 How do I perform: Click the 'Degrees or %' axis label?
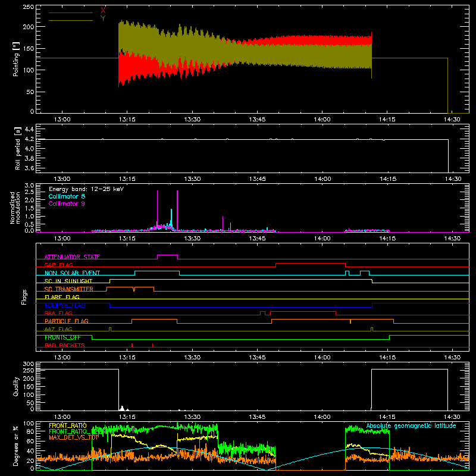click(16, 446)
